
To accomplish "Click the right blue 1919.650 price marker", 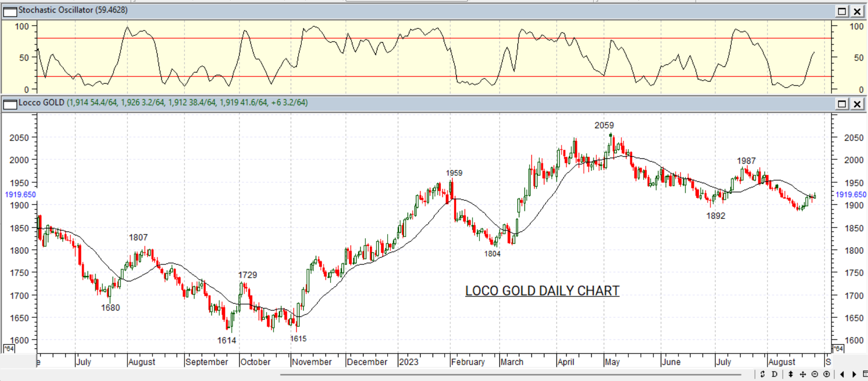I will coord(851,195).
